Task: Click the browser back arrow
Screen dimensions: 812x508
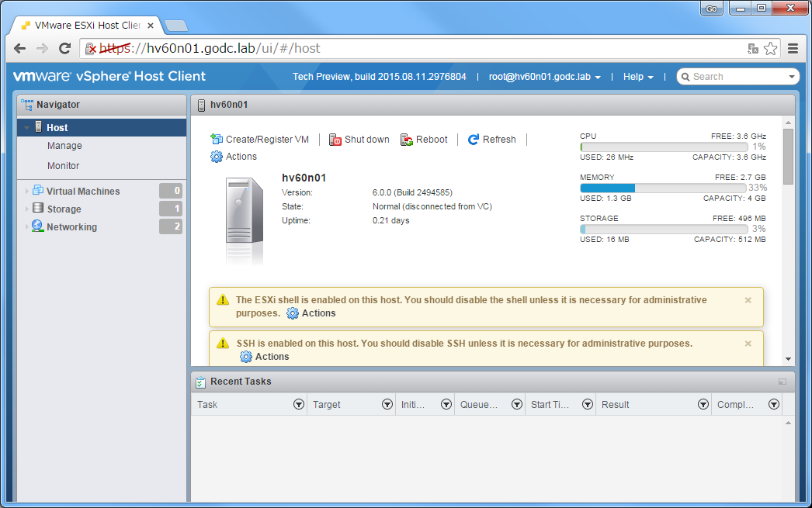Action: [19, 49]
